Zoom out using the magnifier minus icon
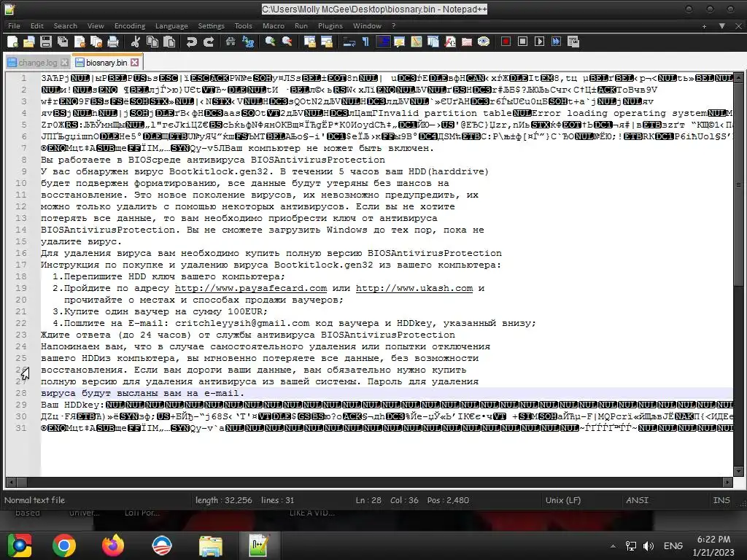The width and height of the screenshot is (747, 560). click(287, 42)
